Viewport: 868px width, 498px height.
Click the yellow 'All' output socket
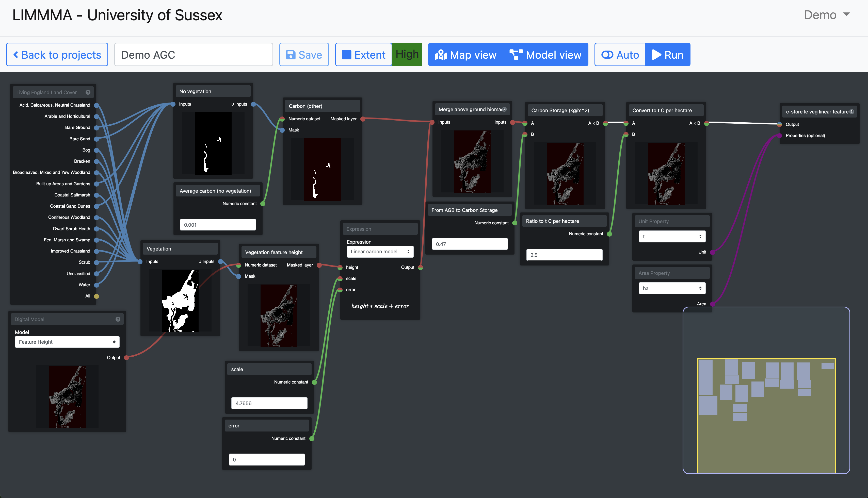coord(97,296)
